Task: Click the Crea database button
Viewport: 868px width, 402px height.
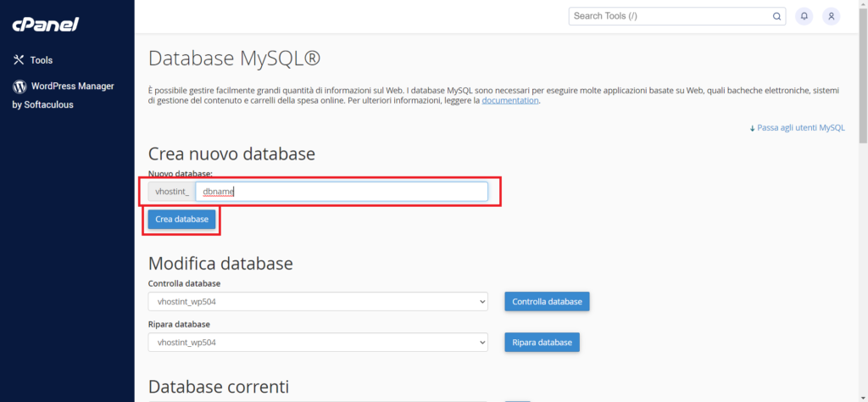Action: [x=181, y=220]
